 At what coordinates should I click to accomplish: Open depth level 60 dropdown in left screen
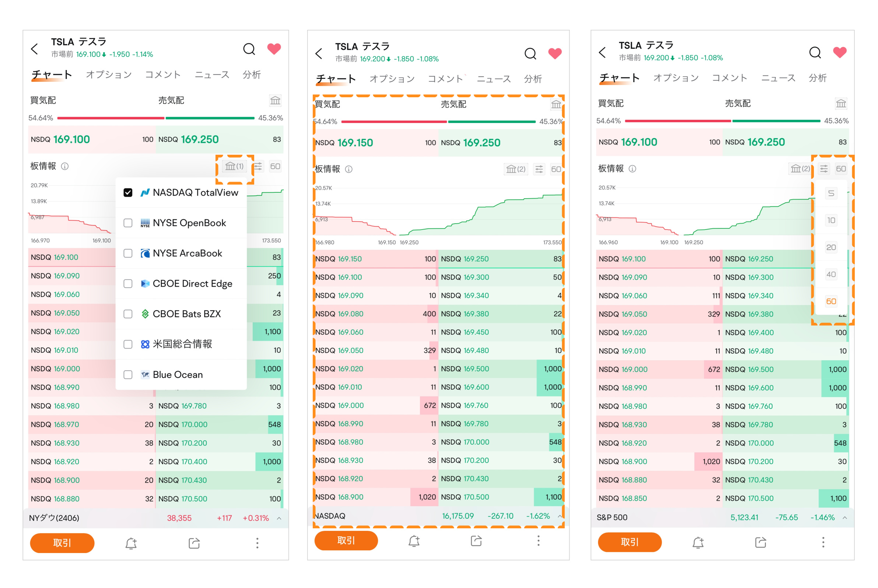coord(275,166)
